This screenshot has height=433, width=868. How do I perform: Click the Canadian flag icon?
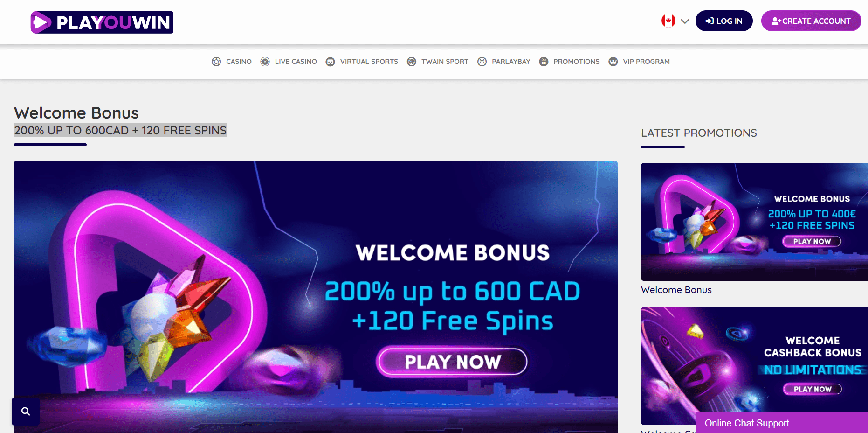[668, 21]
